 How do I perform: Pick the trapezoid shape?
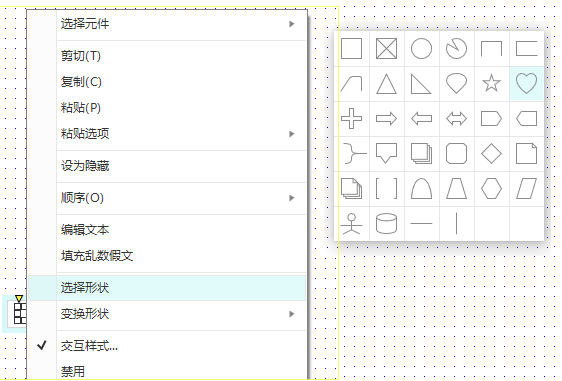pyautogui.click(x=456, y=189)
